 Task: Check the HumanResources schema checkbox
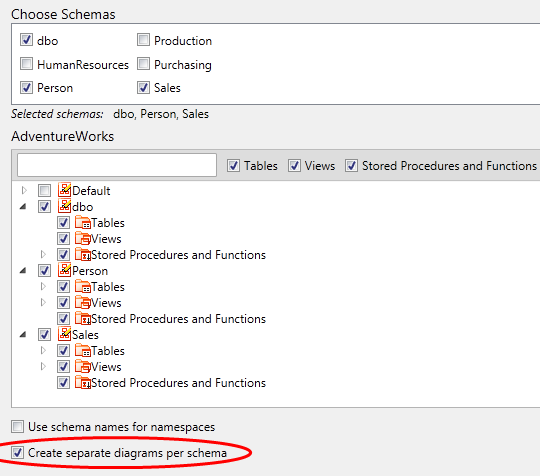[x=26, y=64]
